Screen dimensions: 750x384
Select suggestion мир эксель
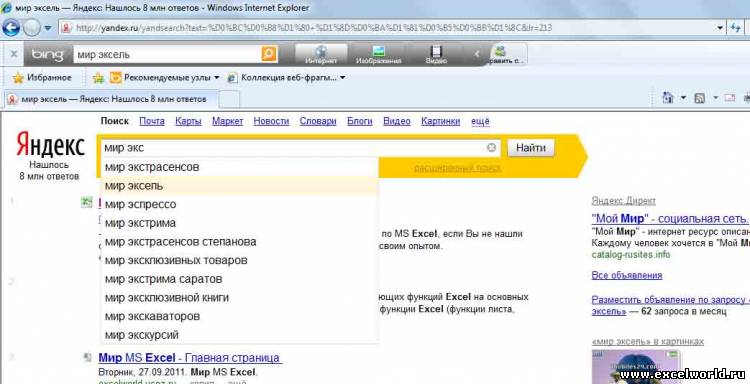240,186
